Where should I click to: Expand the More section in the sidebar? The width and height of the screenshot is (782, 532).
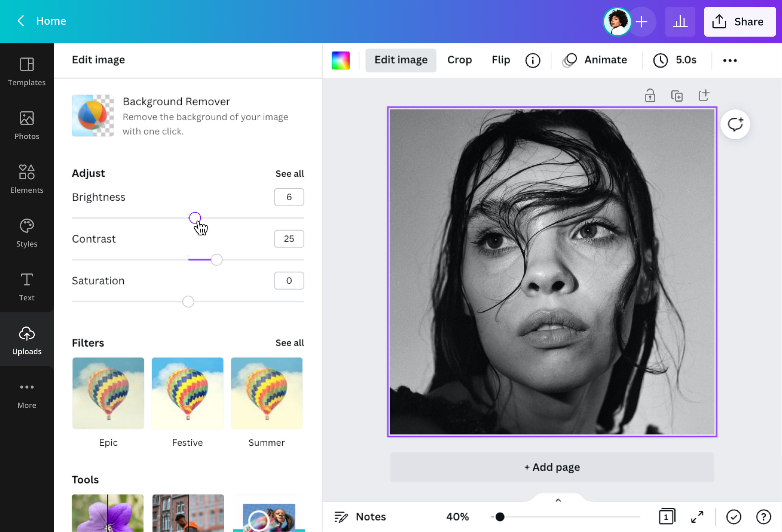point(27,395)
